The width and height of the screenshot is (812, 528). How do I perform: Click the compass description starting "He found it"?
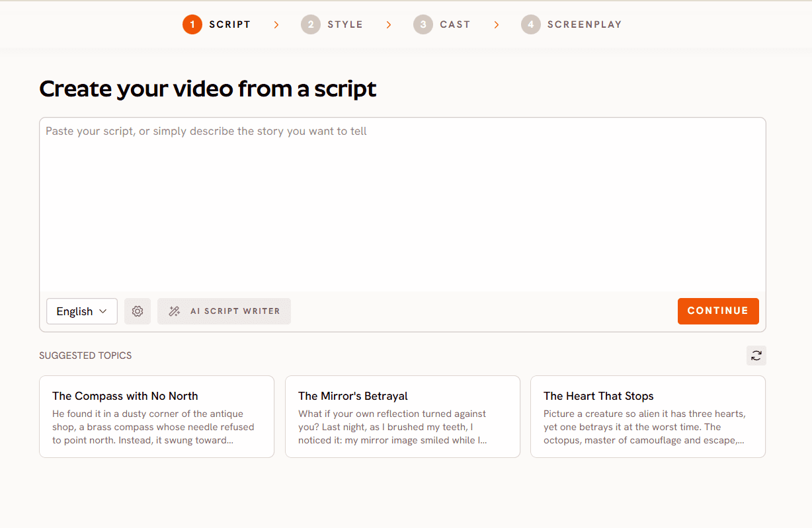click(153, 427)
